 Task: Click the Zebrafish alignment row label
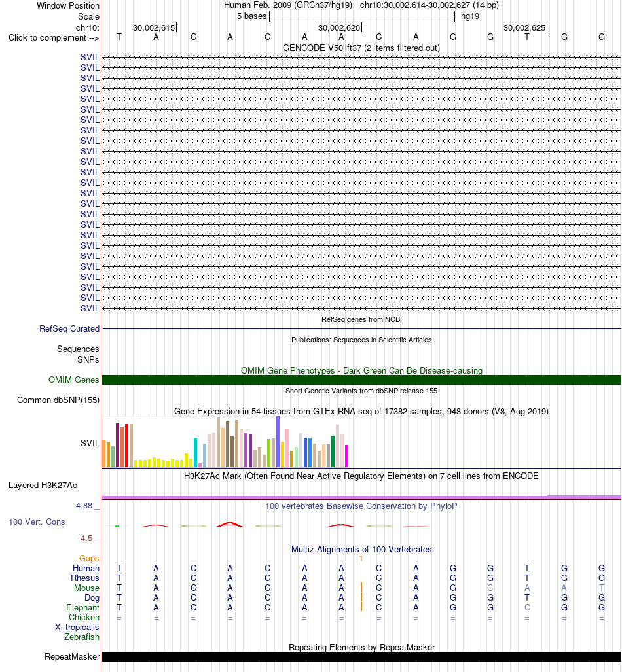point(82,637)
